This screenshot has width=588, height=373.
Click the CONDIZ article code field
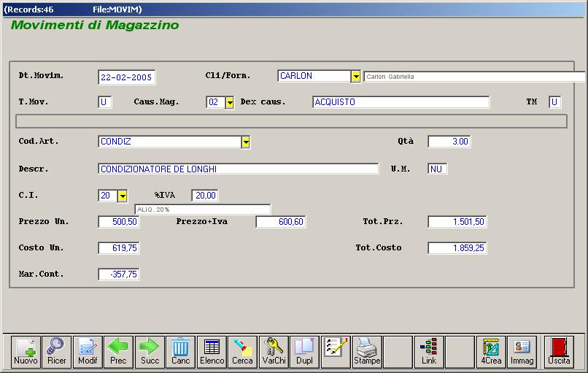click(x=169, y=142)
